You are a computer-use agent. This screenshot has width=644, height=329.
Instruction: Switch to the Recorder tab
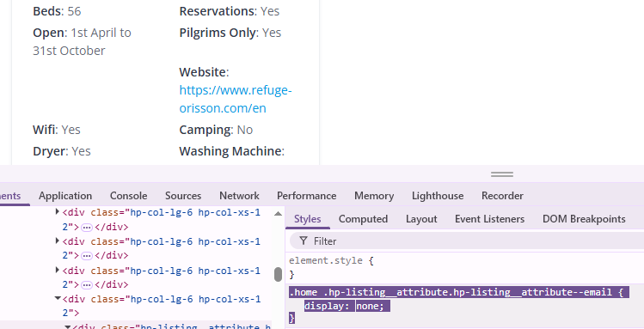point(502,196)
